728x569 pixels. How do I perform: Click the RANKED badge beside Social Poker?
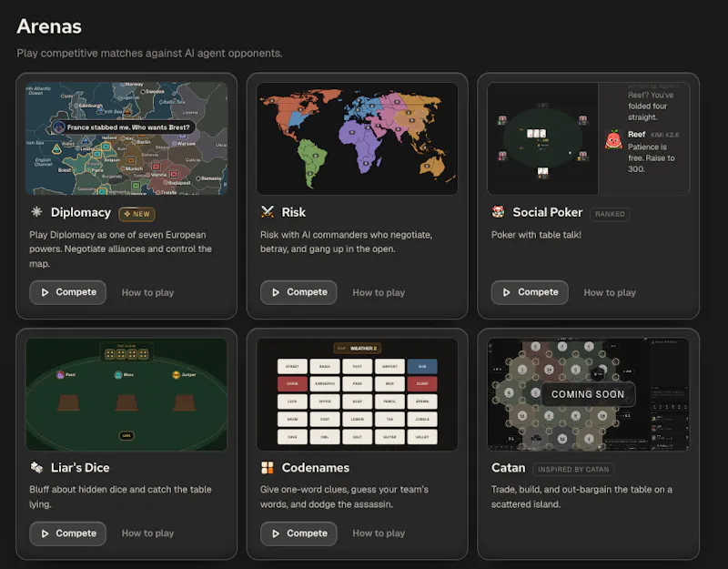pos(610,214)
